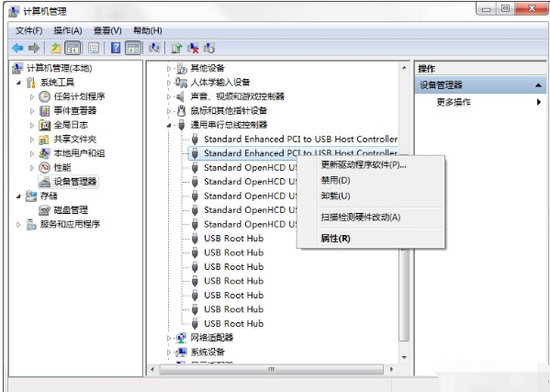Image resolution: width=550 pixels, height=392 pixels.
Task: Click the scan for hardware changes toolbar icon
Action: point(154,48)
